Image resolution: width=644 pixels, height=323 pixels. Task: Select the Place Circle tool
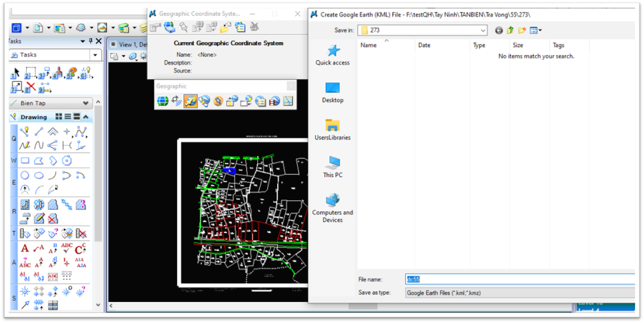tap(25, 175)
